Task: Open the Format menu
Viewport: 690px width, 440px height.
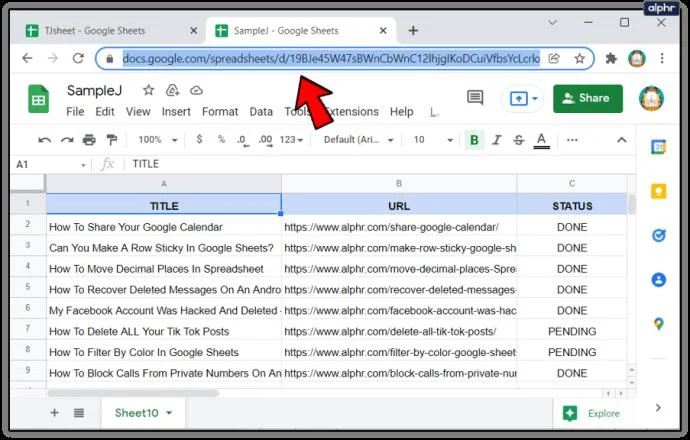Action: click(x=220, y=112)
